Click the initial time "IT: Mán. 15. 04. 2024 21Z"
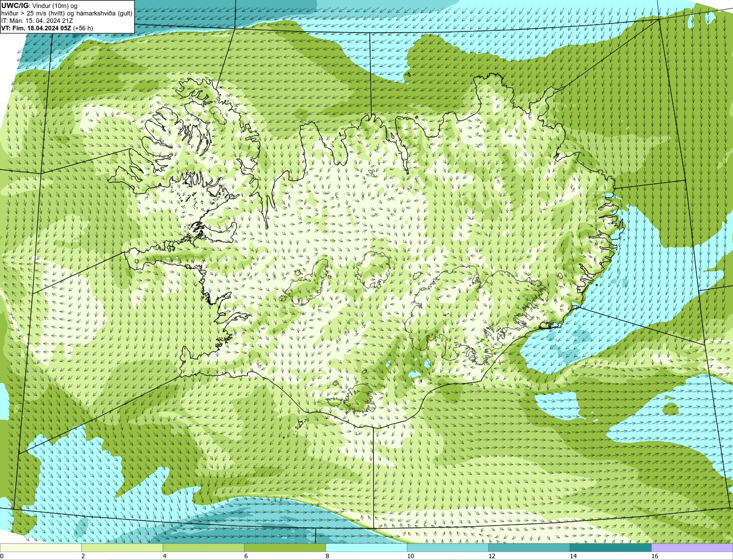The image size is (733, 560). (36, 21)
